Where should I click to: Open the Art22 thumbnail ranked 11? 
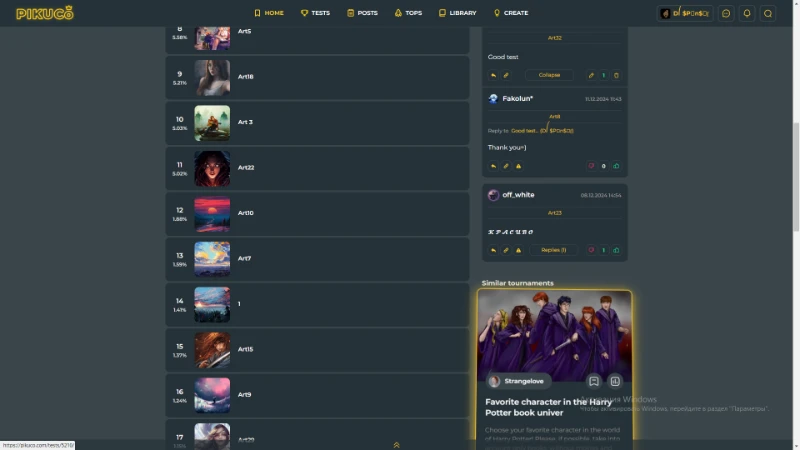(x=212, y=168)
